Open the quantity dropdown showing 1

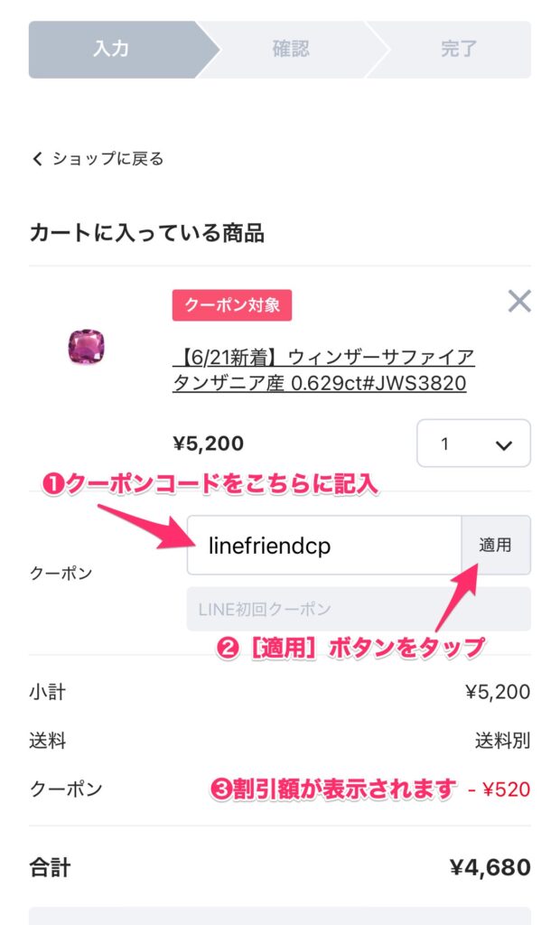tap(473, 443)
